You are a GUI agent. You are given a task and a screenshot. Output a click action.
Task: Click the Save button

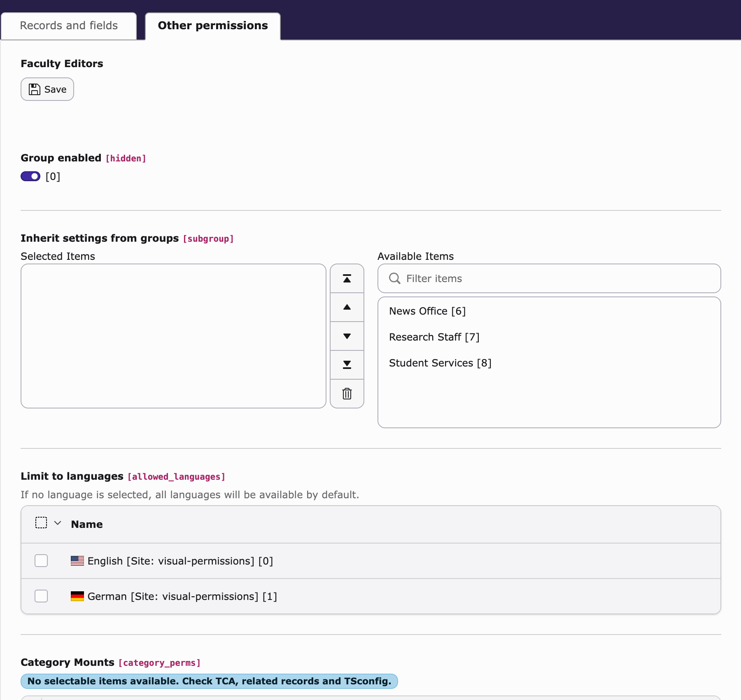click(x=47, y=89)
